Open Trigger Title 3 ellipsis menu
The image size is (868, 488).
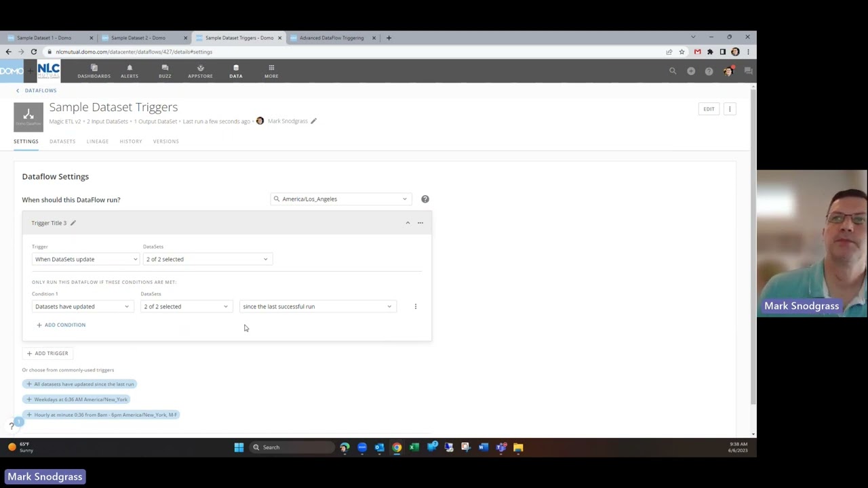(x=420, y=223)
